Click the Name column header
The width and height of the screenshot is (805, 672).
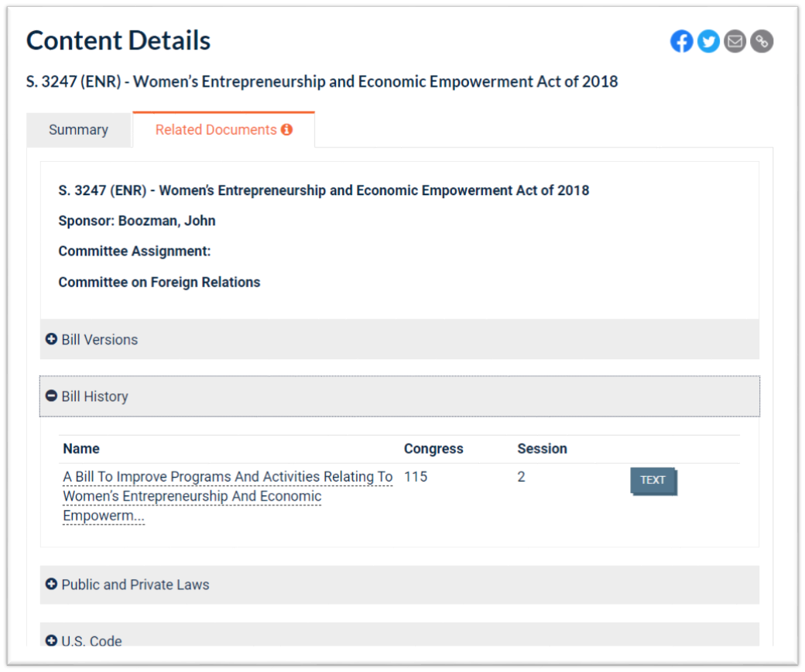pos(81,449)
